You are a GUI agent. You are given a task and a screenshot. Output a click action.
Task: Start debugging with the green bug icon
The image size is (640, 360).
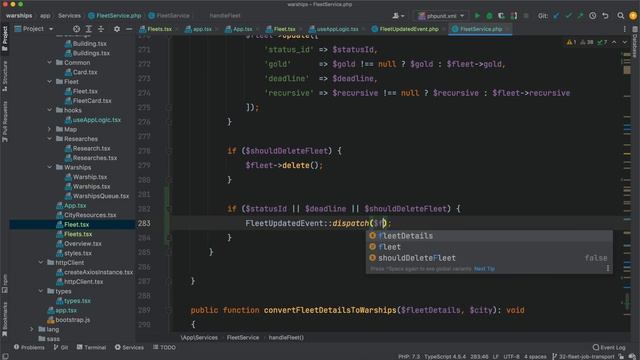[489, 16]
